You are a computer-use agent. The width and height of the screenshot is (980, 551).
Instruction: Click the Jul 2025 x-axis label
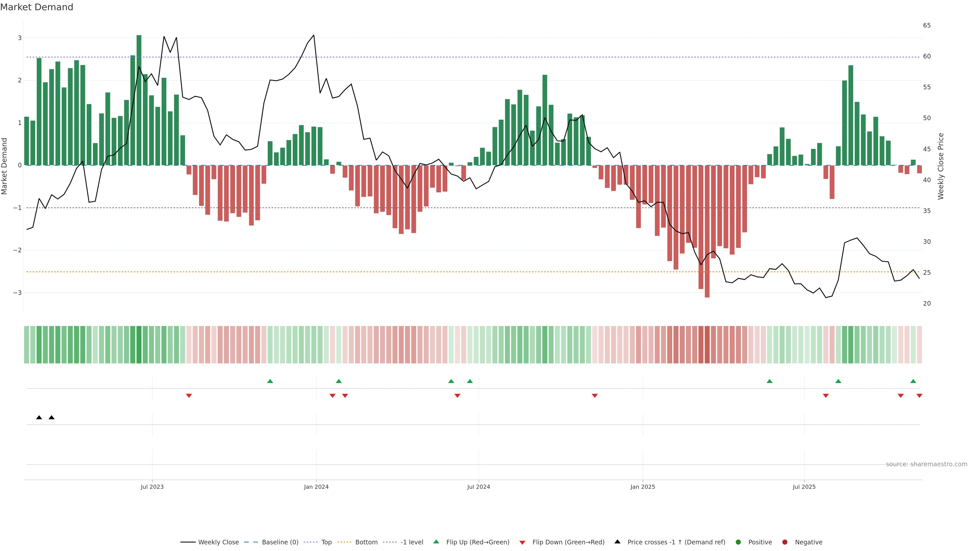[x=804, y=487]
